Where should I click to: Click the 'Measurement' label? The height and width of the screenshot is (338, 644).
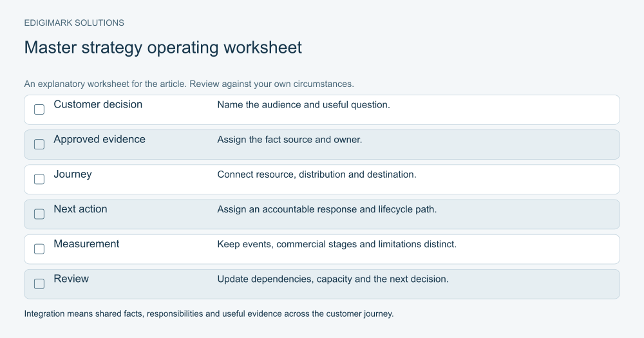coord(86,244)
